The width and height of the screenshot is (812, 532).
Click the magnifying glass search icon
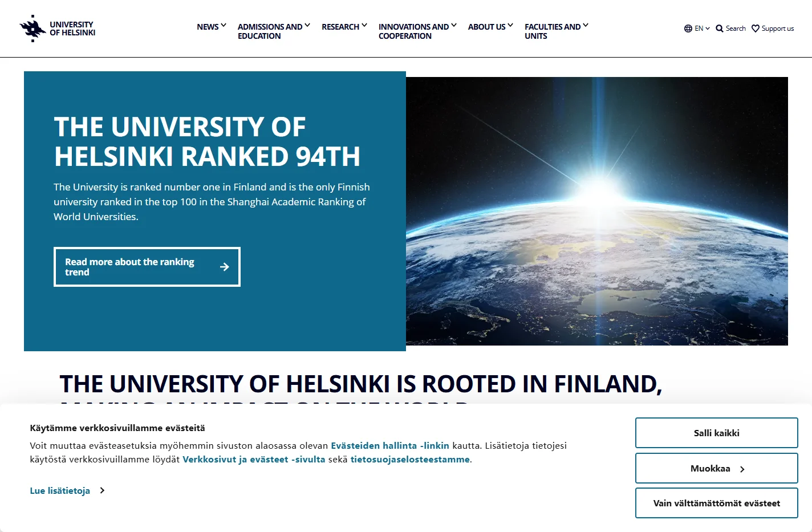[720, 29]
